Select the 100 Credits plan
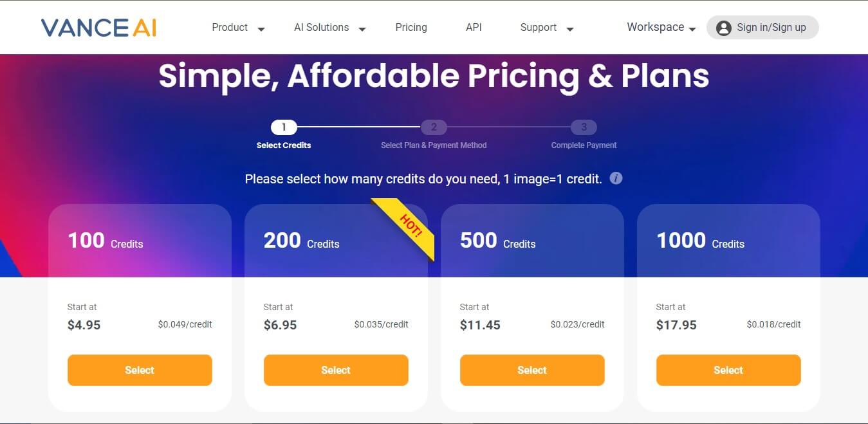This screenshot has width=868, height=424. [140, 370]
